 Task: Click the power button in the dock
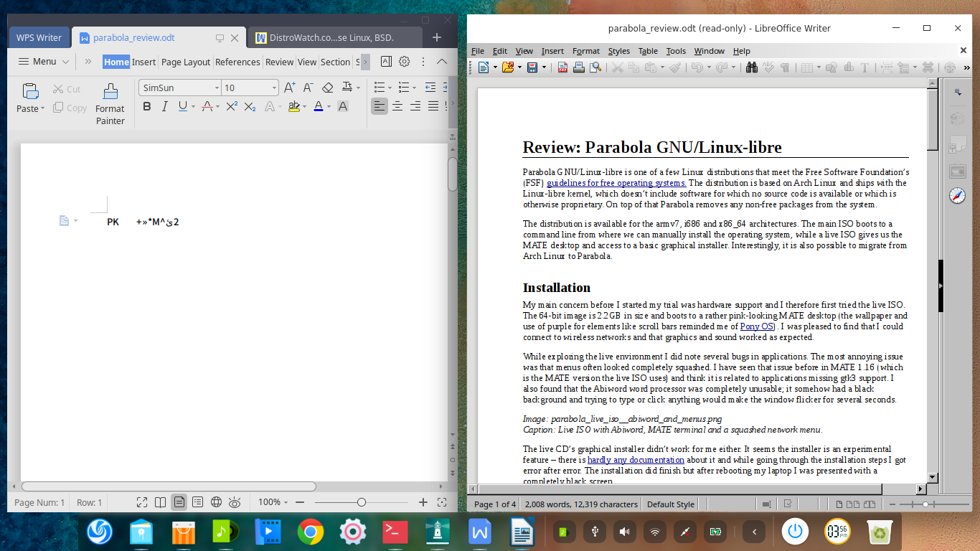(795, 532)
